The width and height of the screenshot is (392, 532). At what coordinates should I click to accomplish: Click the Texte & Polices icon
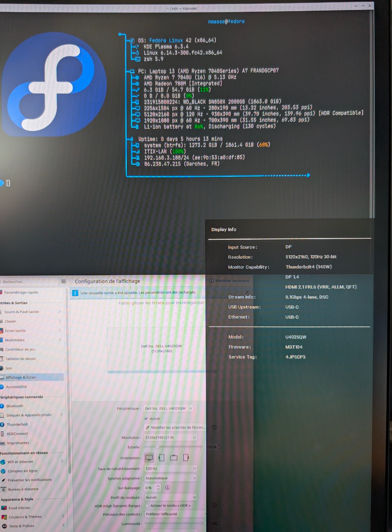tap(4, 526)
